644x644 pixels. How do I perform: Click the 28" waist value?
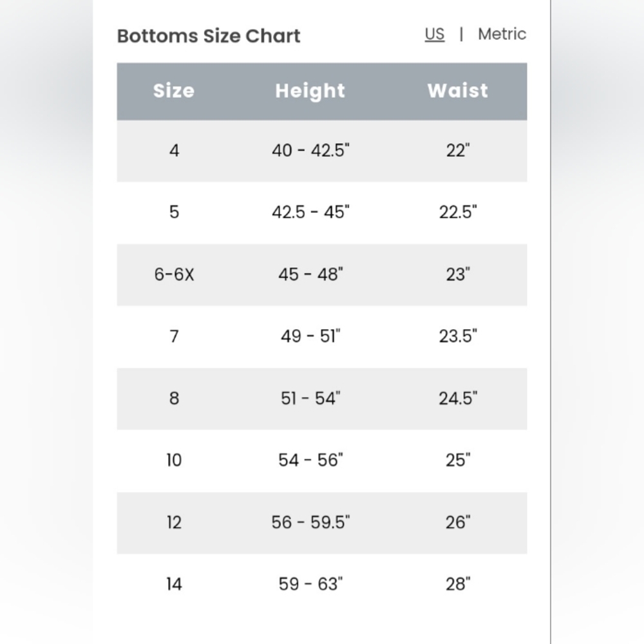coord(458,585)
